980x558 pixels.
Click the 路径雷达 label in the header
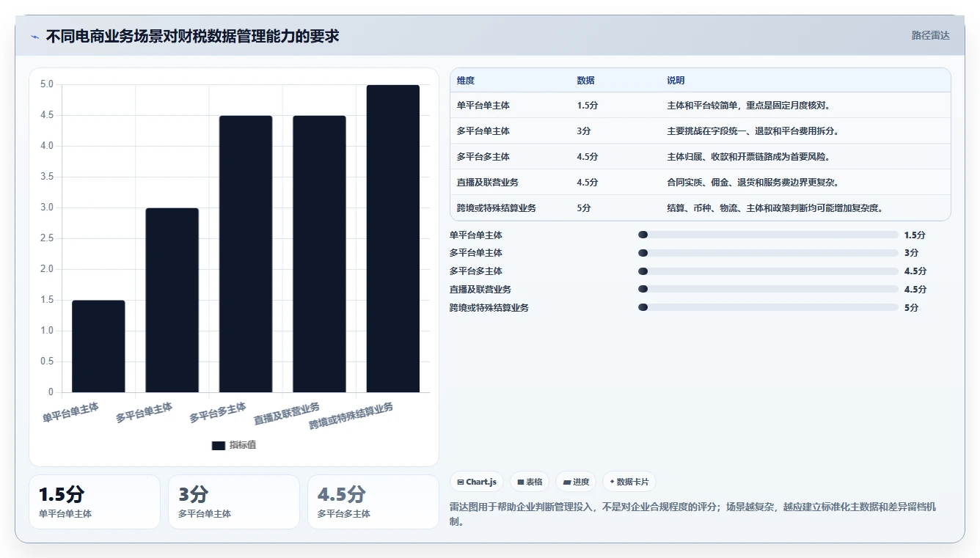click(930, 35)
